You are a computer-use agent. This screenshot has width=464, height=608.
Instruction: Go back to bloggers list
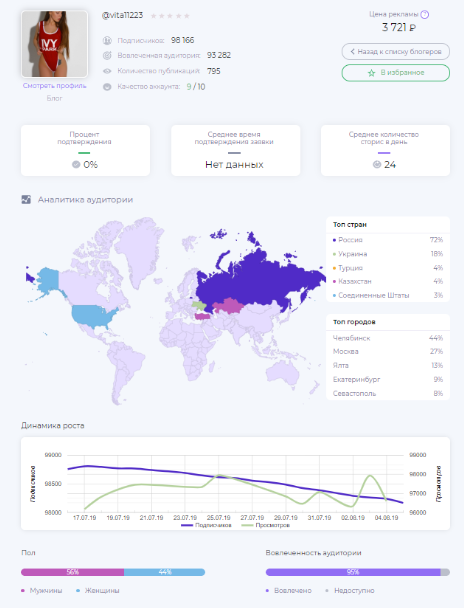[396, 52]
